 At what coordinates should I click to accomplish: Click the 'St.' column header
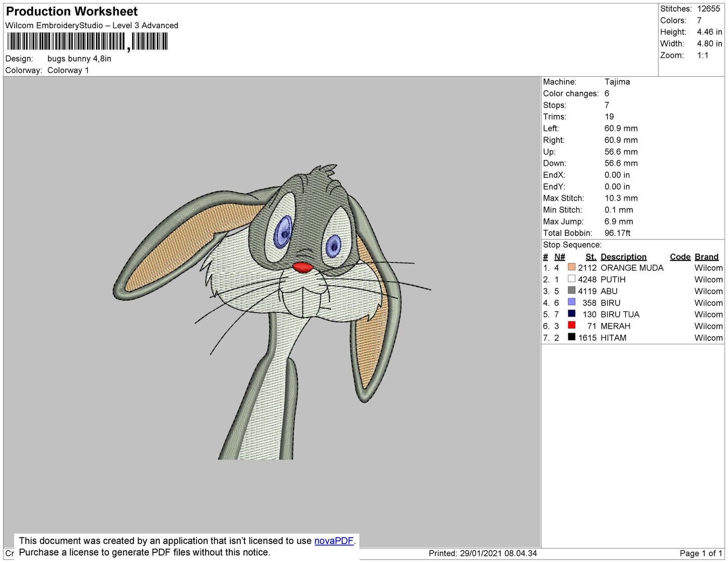590,257
